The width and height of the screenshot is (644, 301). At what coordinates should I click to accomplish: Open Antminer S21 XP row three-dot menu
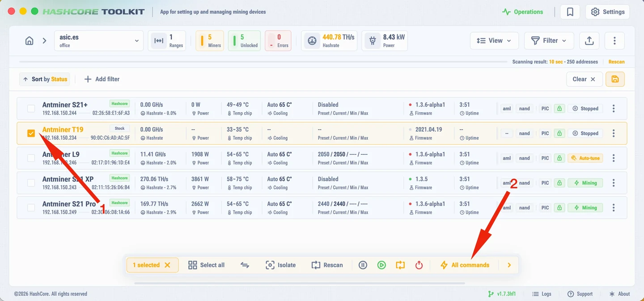[x=614, y=183]
